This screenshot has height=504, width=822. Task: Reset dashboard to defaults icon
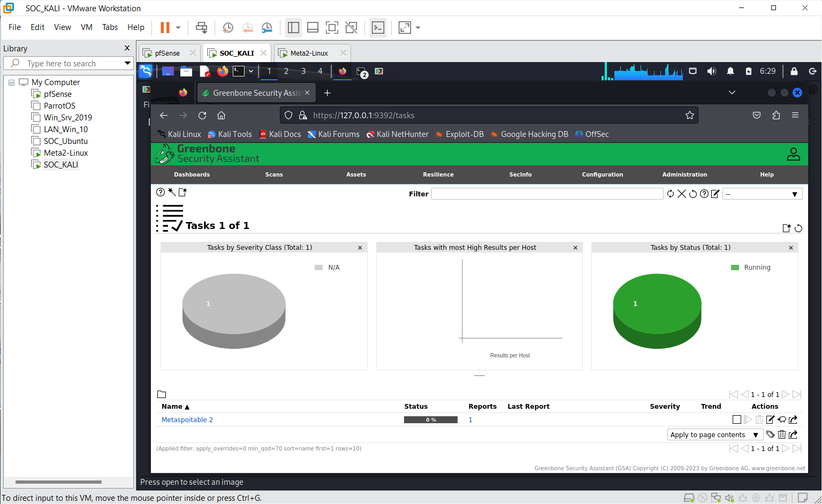(x=798, y=228)
